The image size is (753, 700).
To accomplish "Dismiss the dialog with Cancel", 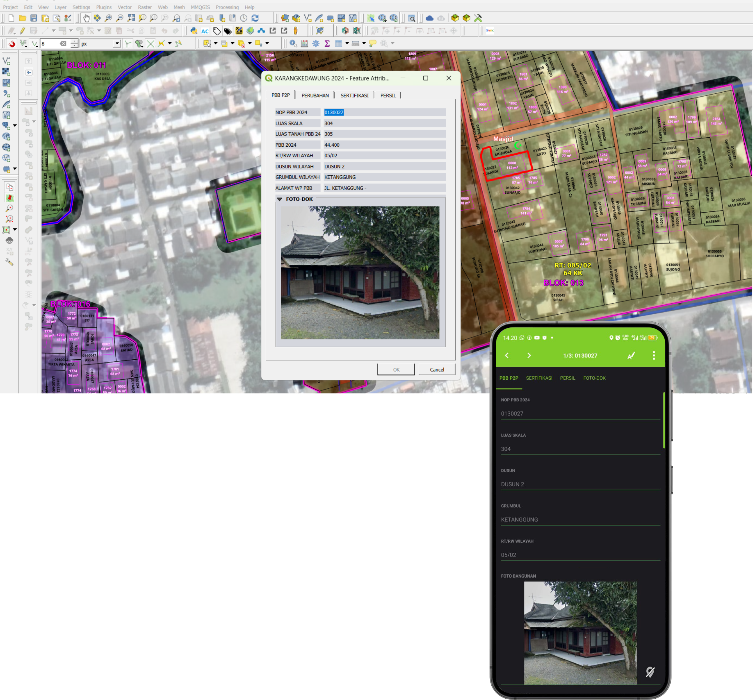I will (437, 369).
